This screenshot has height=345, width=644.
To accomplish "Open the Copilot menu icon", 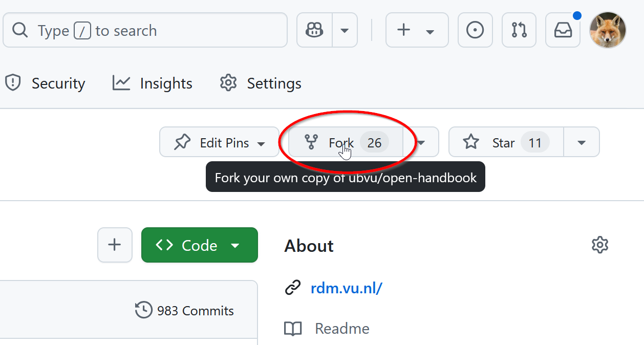I will click(314, 30).
